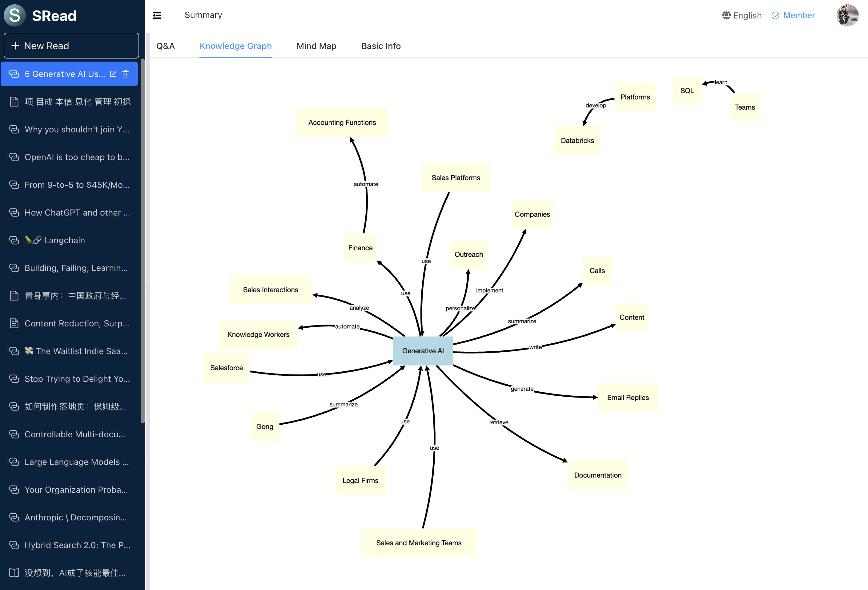The image size is (868, 590).
Task: Click the book icon in last sidebar entry
Action: (x=14, y=573)
